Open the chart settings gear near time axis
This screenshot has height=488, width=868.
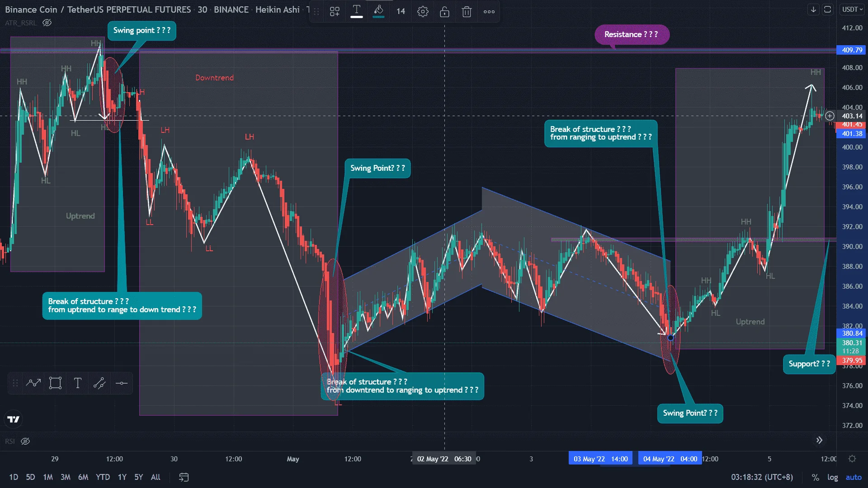point(852,459)
